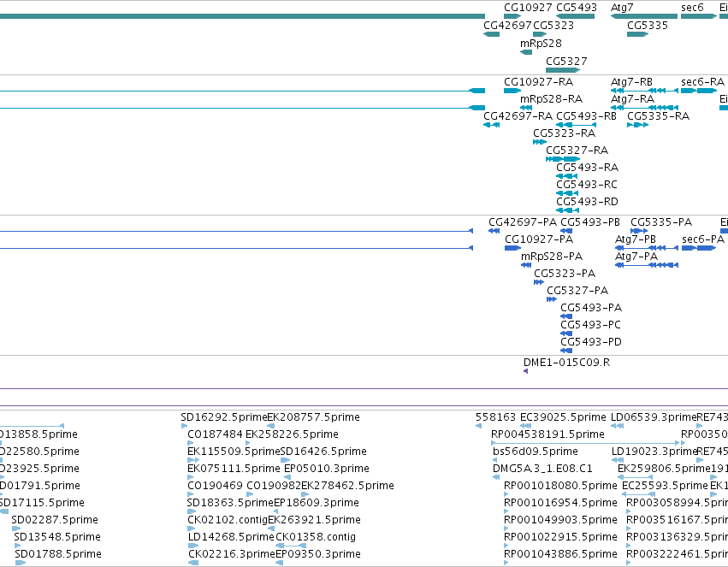The image size is (728, 567).
Task: Open the CO190469 EST label
Action: pyautogui.click(x=215, y=487)
